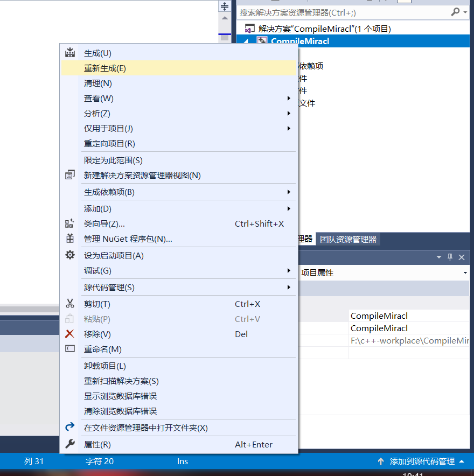Click the Class Wizard icon beside 类向导
This screenshot has width=474, height=476.
click(x=69, y=223)
